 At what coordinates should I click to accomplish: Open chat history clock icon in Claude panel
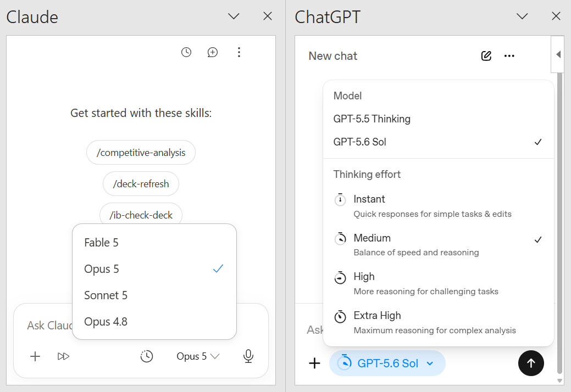click(186, 52)
